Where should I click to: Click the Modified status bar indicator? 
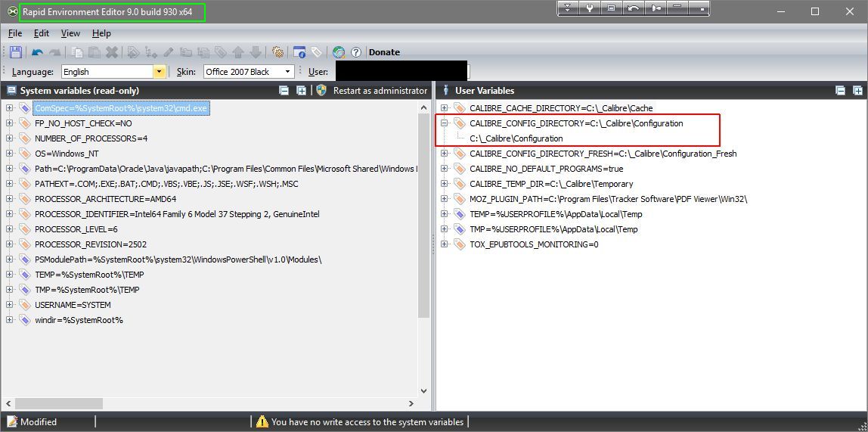coord(32,422)
